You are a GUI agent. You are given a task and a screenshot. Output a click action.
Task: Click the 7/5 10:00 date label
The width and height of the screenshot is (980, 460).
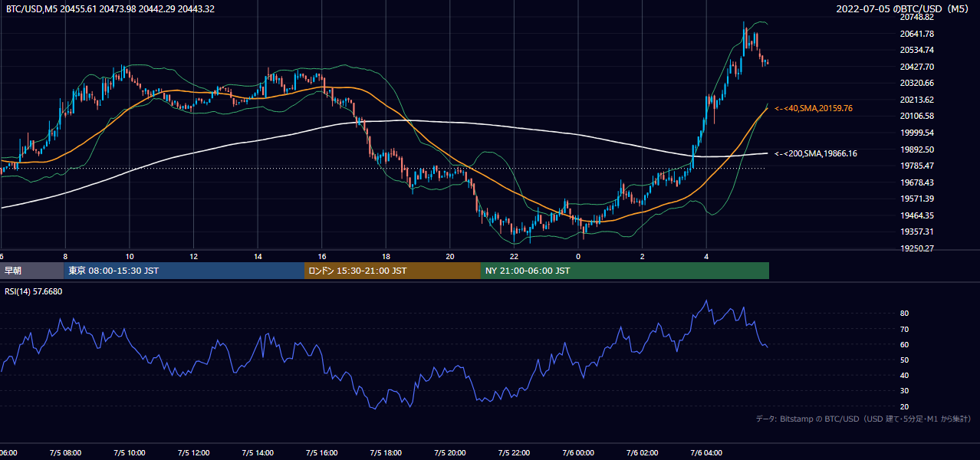(x=130, y=453)
